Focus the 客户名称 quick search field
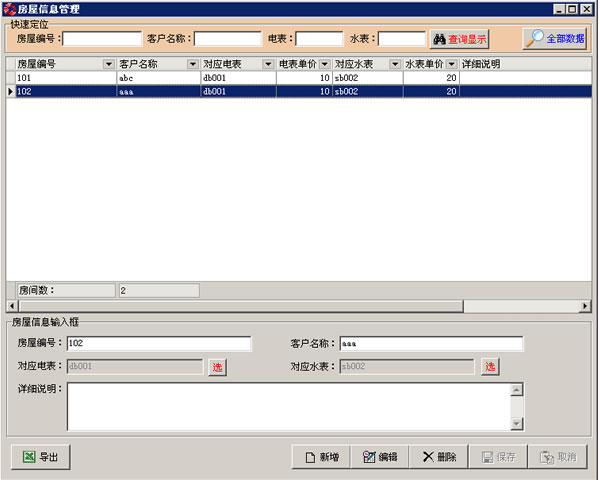600x480 pixels. [x=228, y=39]
